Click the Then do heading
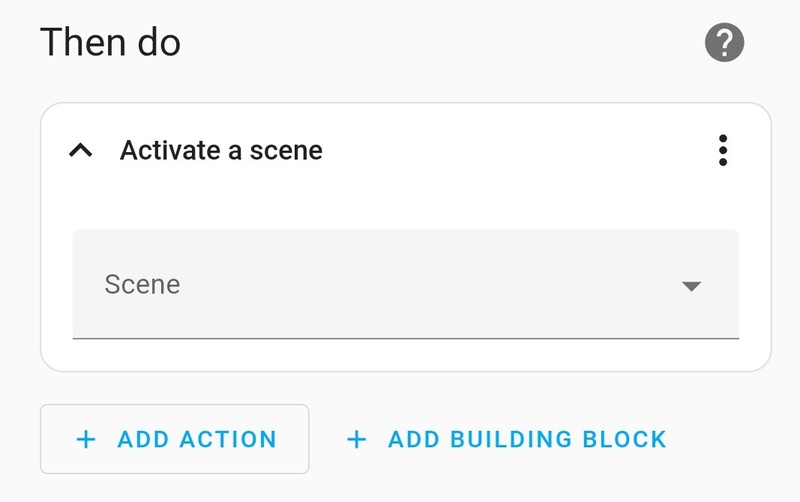Image resolution: width=800 pixels, height=502 pixels. click(x=110, y=43)
